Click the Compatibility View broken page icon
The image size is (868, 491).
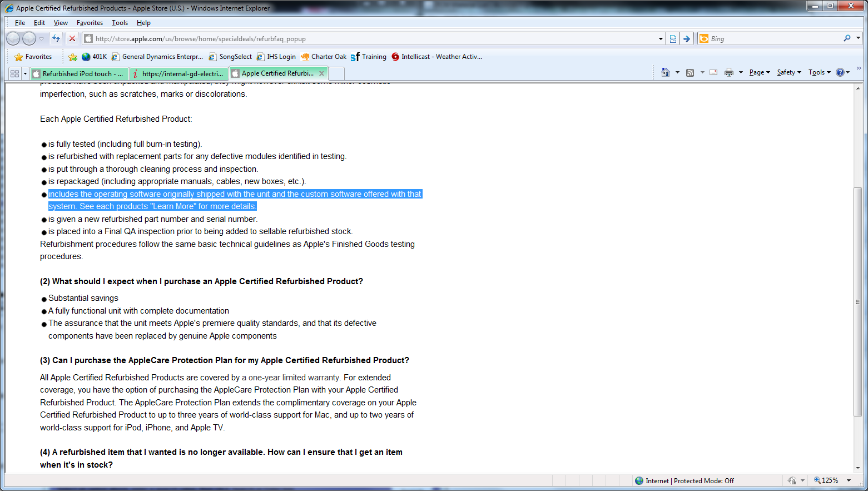pyautogui.click(x=673, y=39)
